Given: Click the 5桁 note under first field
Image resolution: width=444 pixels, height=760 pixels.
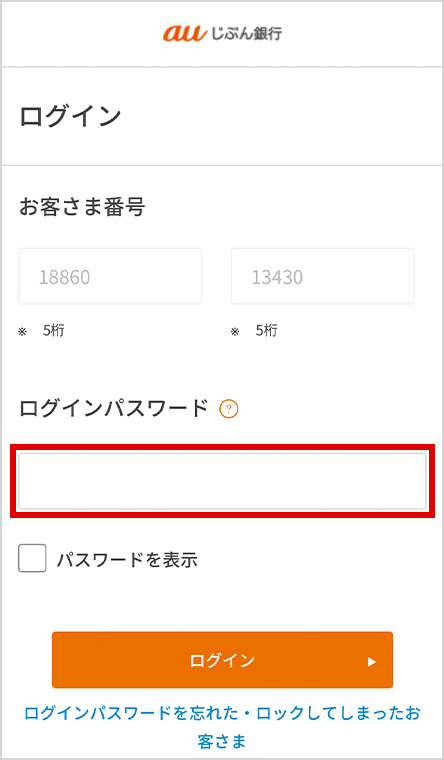Looking at the screenshot, I should point(54,331).
